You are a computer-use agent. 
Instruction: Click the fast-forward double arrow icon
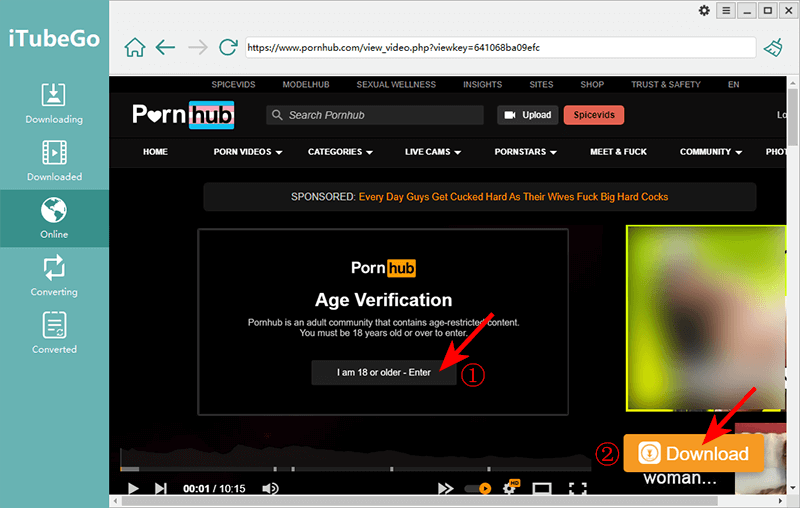click(x=445, y=489)
